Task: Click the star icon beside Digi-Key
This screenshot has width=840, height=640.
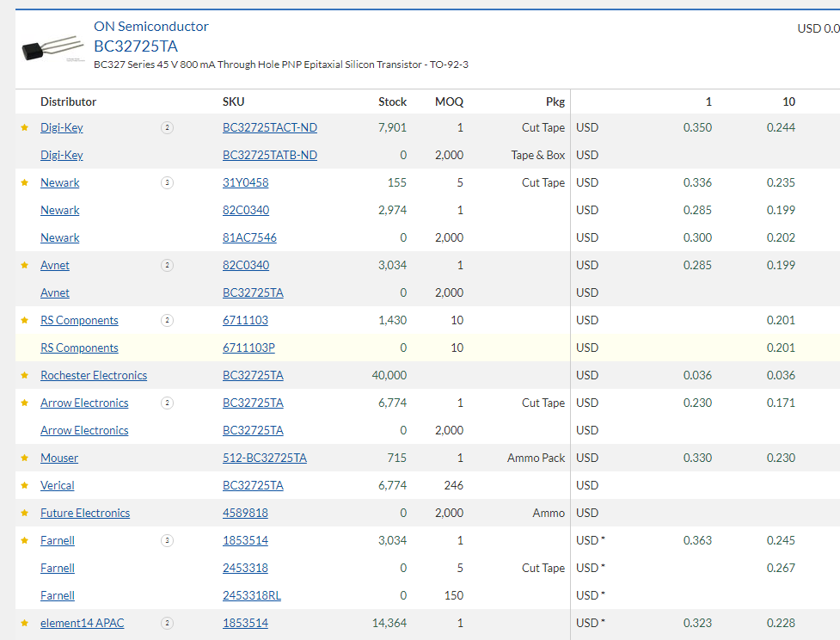Action: (25, 127)
